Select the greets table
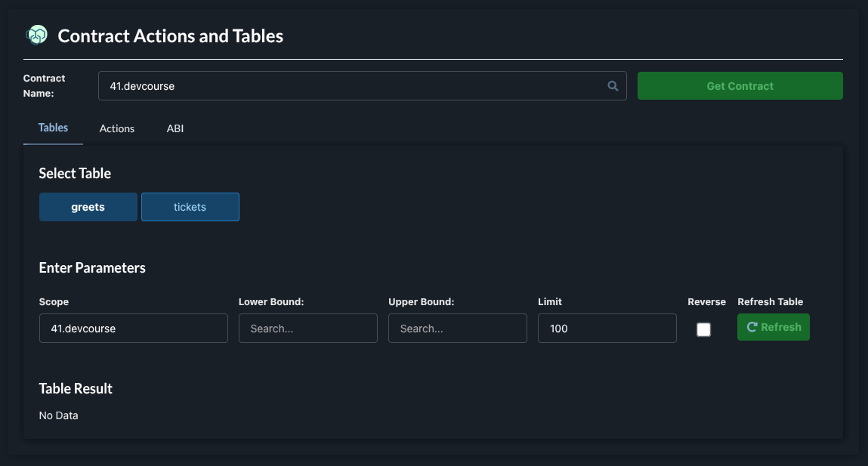Screen dimensions: 868x466 [88, 207]
